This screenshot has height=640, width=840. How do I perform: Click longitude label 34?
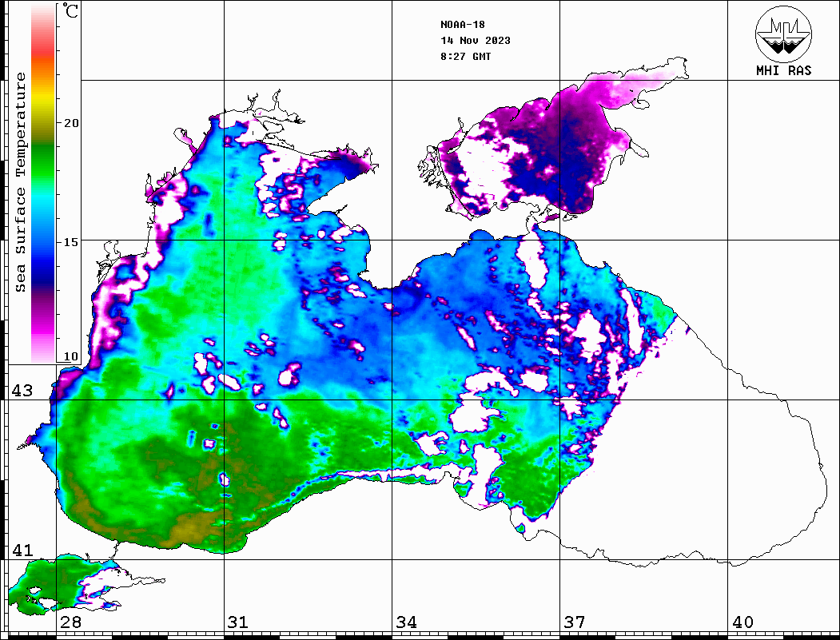[x=407, y=622]
